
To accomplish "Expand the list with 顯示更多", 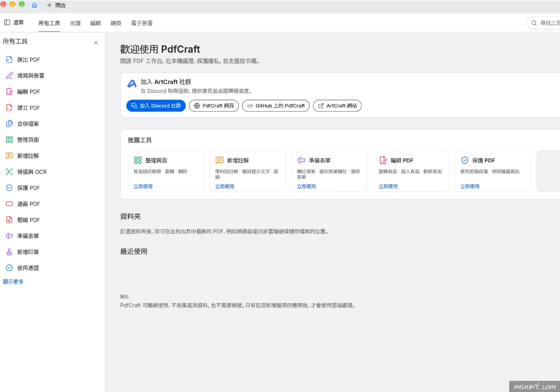I will click(x=13, y=282).
